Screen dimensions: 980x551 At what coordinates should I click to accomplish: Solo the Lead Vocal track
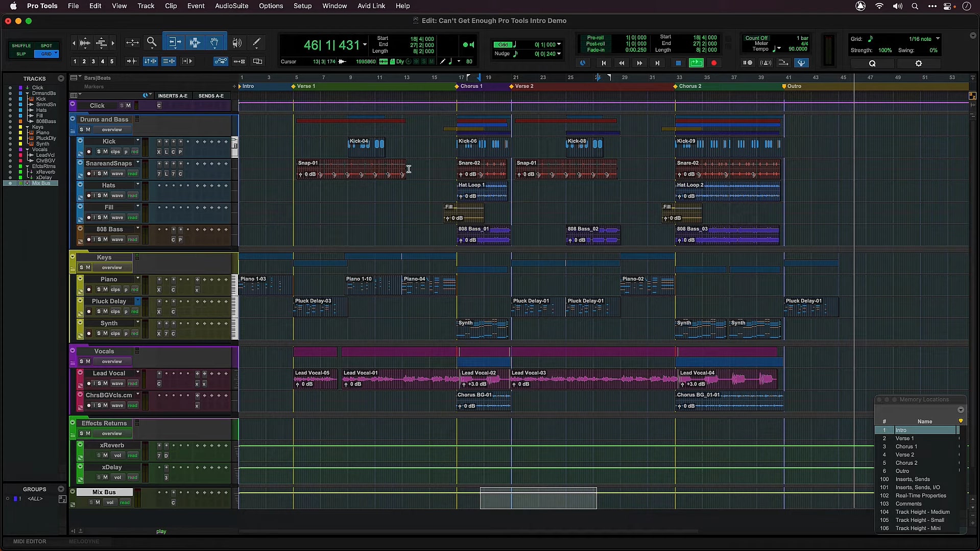99,384
